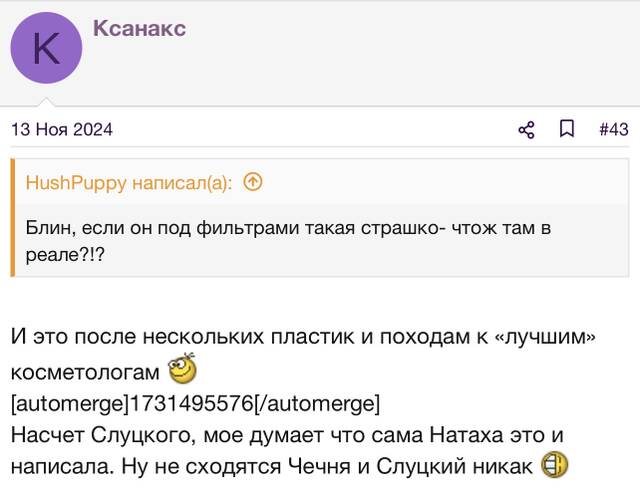Expand the quoted HushPuppy message text
640x495 pixels.
coord(288,241)
